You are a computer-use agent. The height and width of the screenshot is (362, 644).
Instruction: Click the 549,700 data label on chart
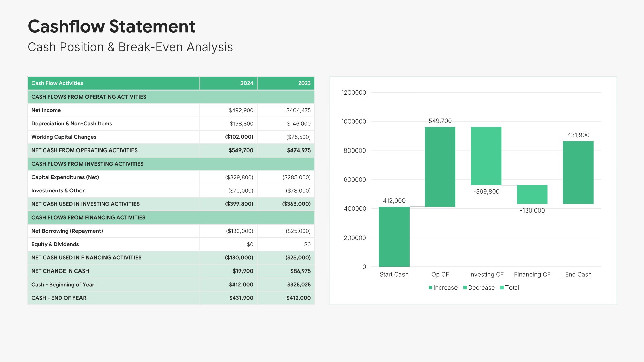440,121
